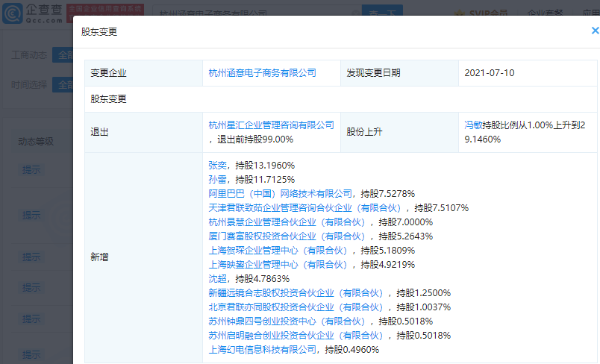The image size is (600, 364).
Task: Open 新疆远镜合志股权投资合伙企业 link
Action: pos(296,292)
